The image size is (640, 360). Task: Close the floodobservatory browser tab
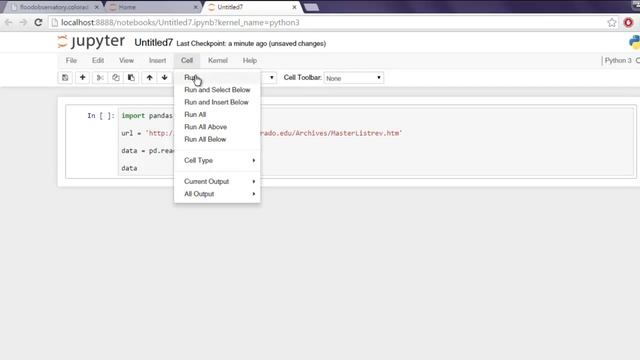point(96,7)
